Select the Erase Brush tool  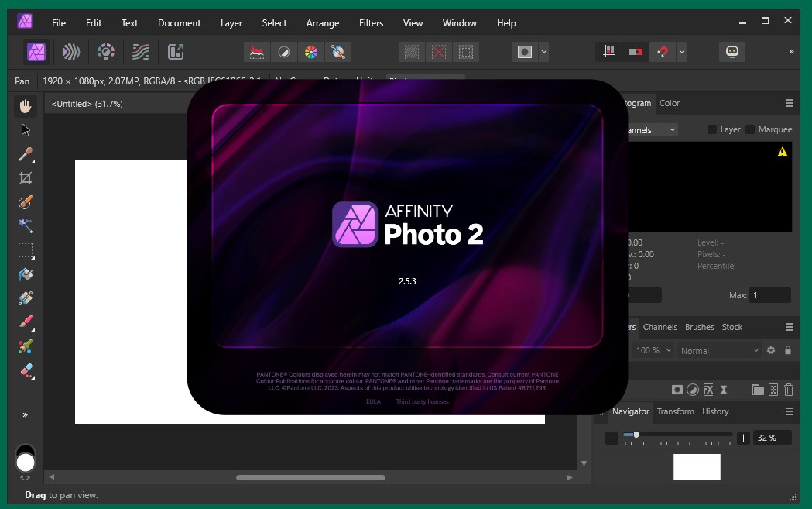pos(26,370)
